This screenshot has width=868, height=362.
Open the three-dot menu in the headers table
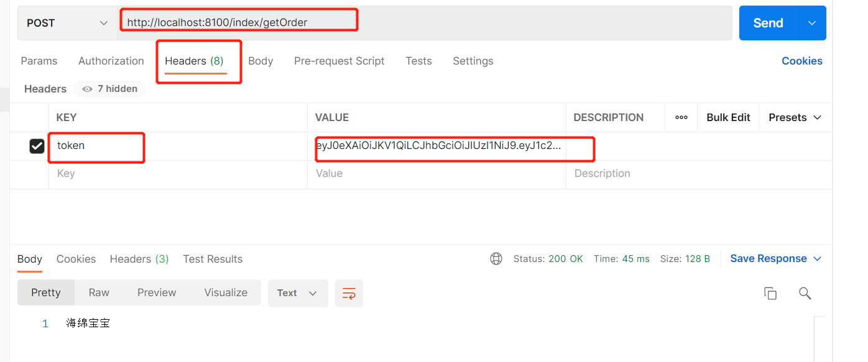click(681, 117)
